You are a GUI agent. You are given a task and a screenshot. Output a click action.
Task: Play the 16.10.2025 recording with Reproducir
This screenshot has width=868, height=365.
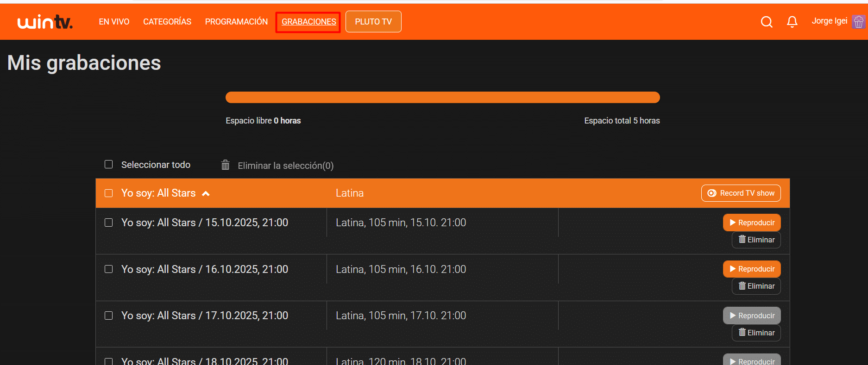point(751,269)
